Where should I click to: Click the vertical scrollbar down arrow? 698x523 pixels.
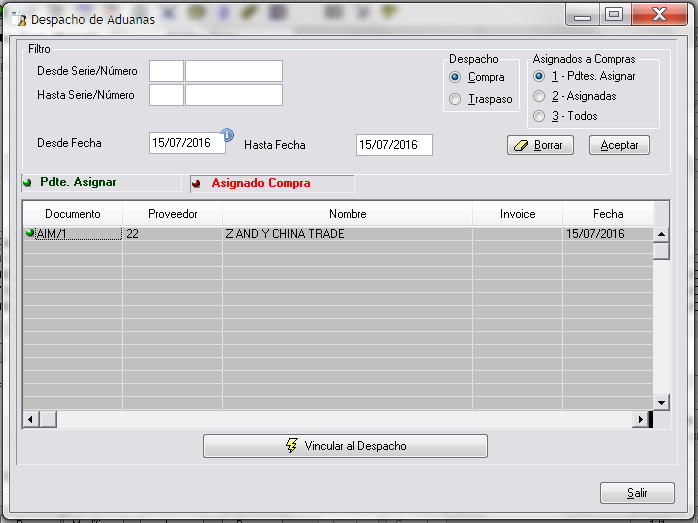(x=661, y=403)
